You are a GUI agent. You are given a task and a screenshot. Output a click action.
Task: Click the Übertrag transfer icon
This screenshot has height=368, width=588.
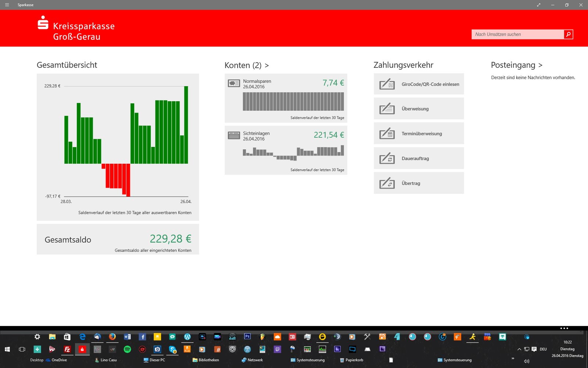click(x=387, y=183)
